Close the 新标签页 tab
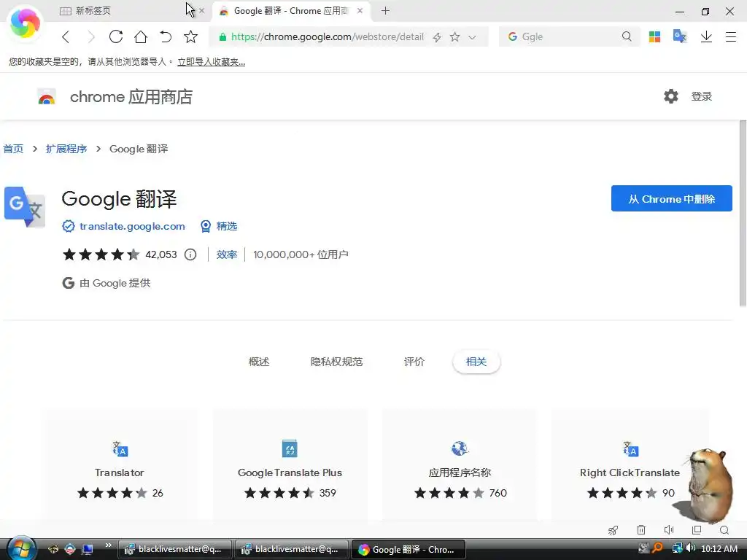The height and width of the screenshot is (560, 747). tap(201, 10)
